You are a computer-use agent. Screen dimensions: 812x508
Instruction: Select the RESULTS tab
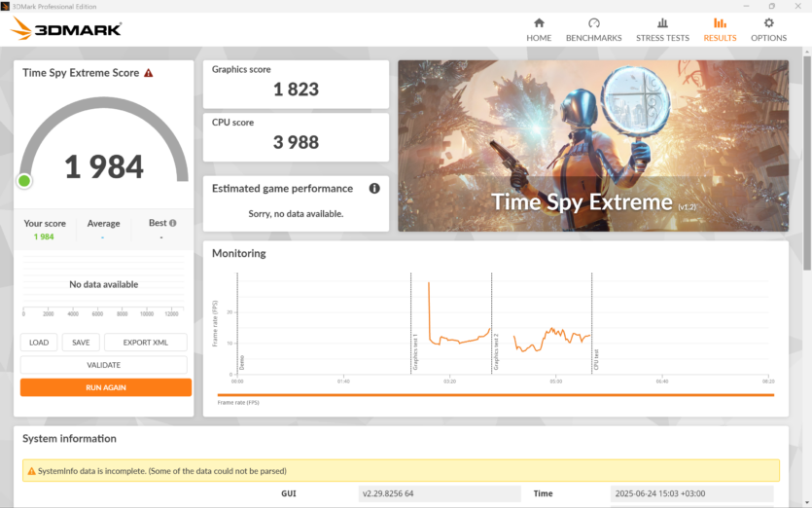pyautogui.click(x=720, y=29)
